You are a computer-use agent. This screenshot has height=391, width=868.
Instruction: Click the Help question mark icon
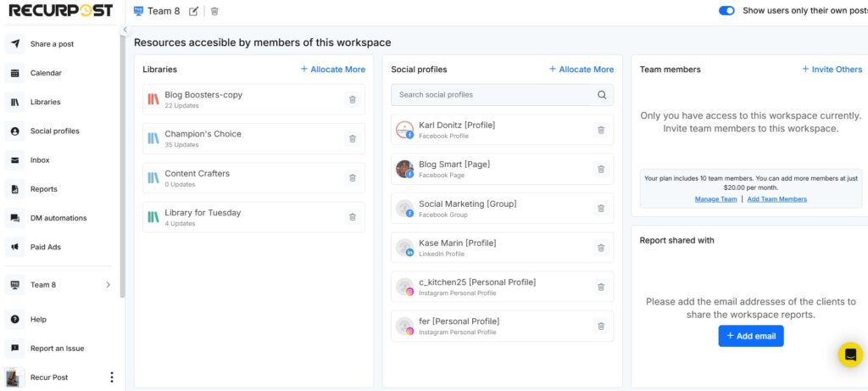tap(15, 320)
